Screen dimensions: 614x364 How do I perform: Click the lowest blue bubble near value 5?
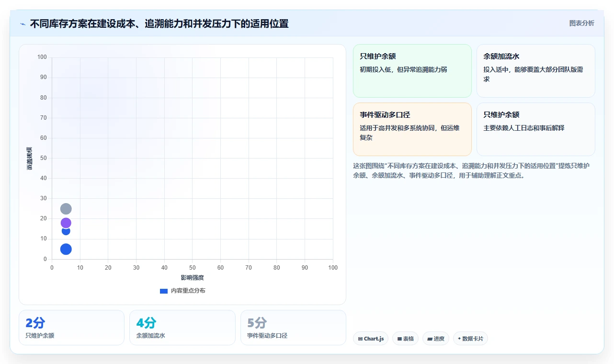(x=66, y=249)
